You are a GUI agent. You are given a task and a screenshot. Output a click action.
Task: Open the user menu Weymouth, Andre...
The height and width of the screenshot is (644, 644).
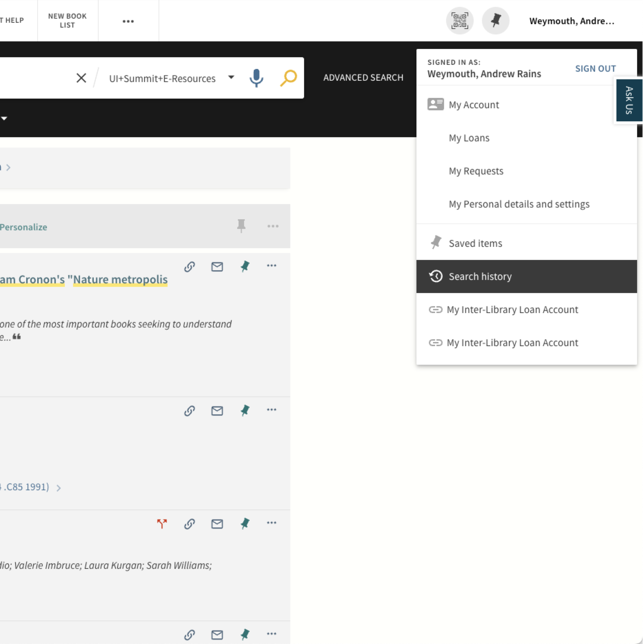pyautogui.click(x=572, y=21)
